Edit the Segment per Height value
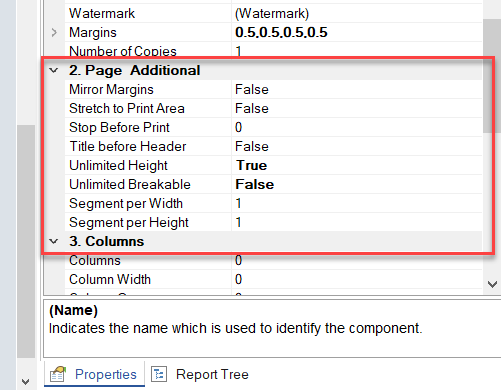The width and height of the screenshot is (501, 390). tap(357, 222)
